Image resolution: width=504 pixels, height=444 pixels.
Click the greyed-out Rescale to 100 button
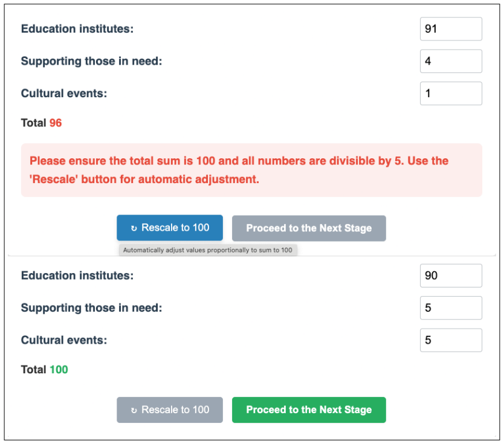170,410
